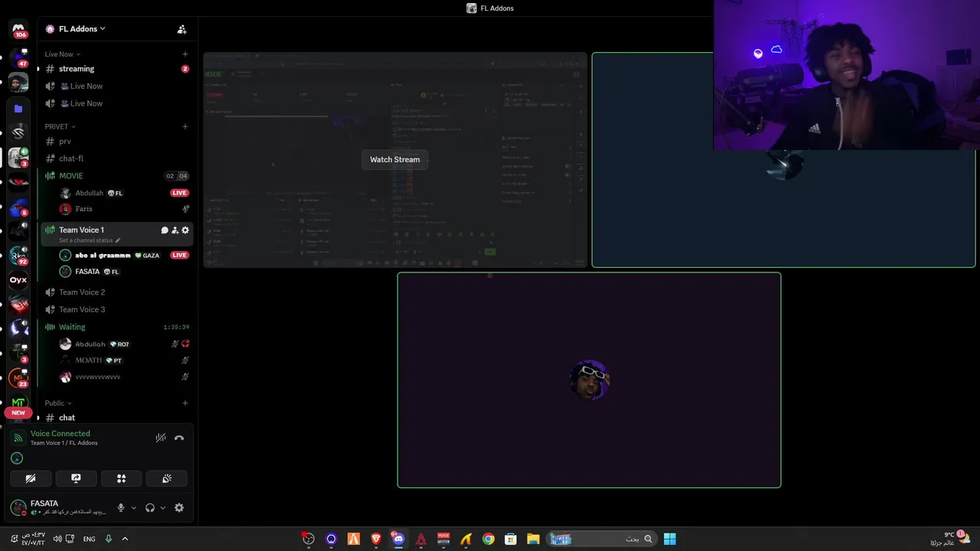Create channel in PRIVET category
This screenshot has height=551, width=980.
(185, 126)
